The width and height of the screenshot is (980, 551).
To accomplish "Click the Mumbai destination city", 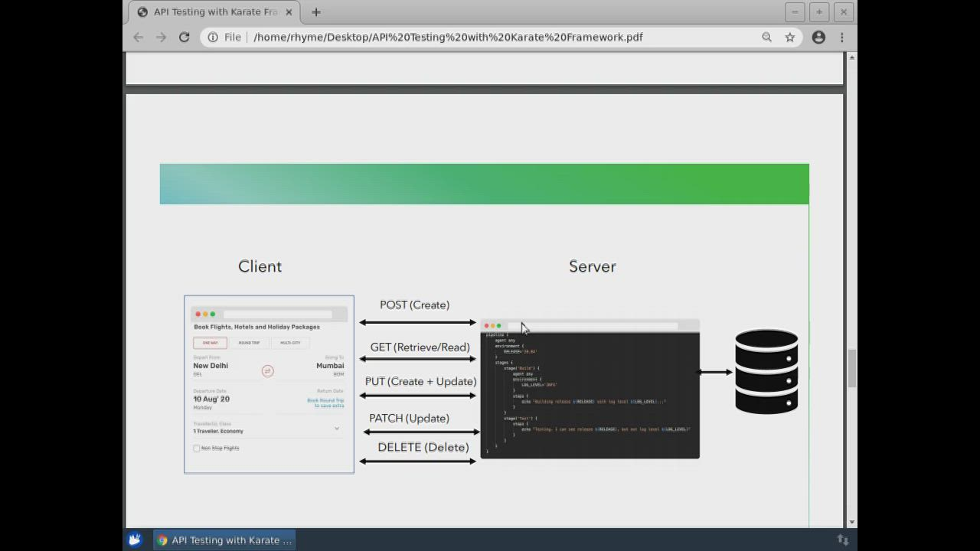I will click(330, 366).
